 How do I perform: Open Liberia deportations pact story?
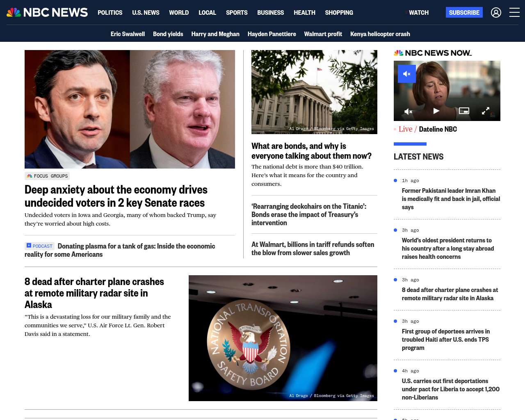coord(451,389)
